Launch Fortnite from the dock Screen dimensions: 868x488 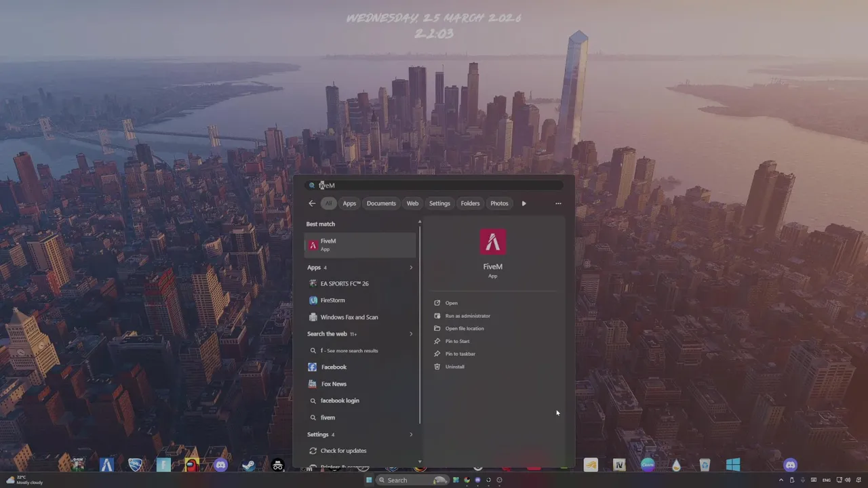pyautogui.click(x=163, y=465)
